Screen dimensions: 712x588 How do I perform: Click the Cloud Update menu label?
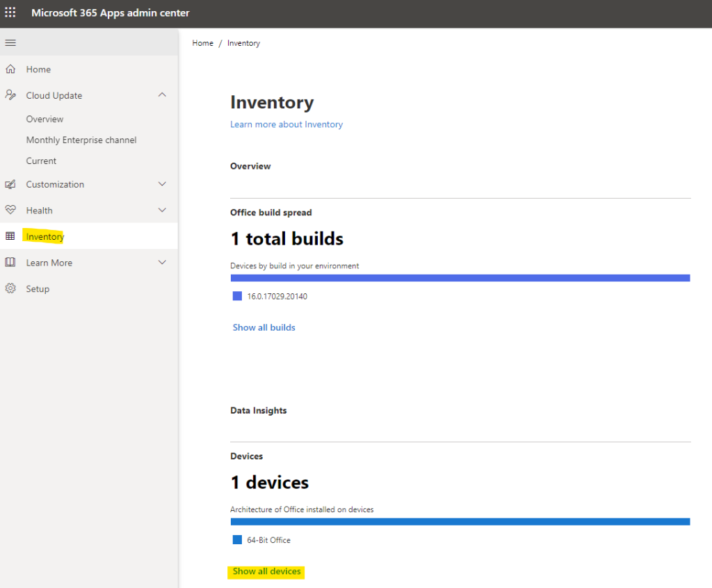tap(54, 95)
